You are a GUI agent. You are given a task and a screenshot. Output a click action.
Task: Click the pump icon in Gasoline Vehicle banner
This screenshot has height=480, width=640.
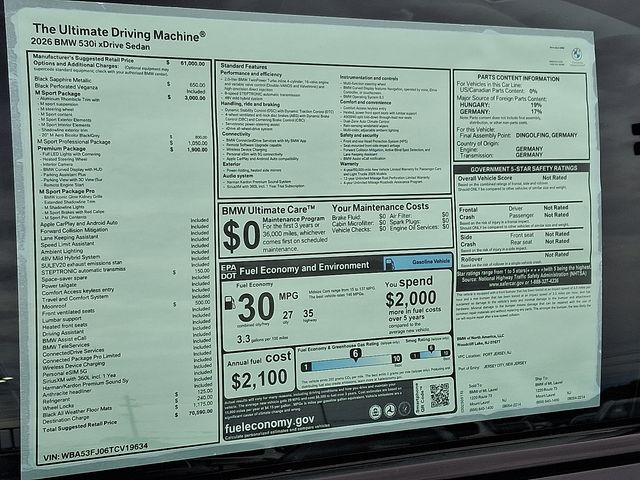click(389, 264)
